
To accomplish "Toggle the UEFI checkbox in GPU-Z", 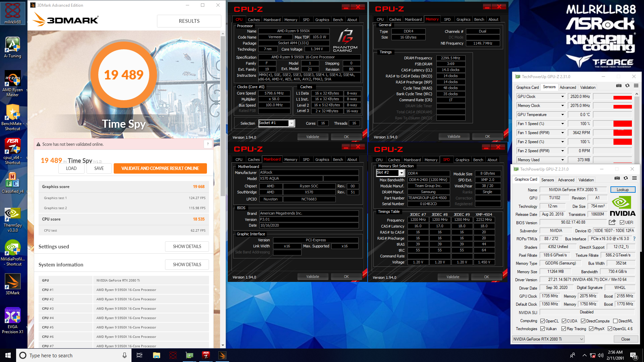I will point(622,223).
